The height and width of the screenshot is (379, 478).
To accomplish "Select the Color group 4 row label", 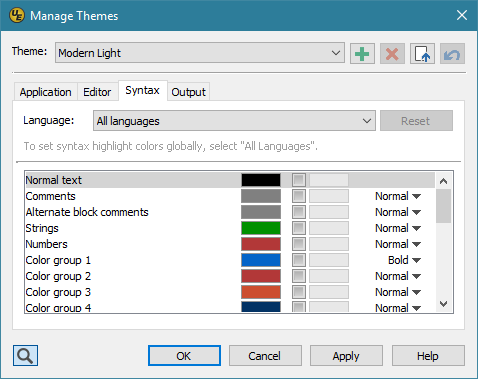I will click(58, 307).
